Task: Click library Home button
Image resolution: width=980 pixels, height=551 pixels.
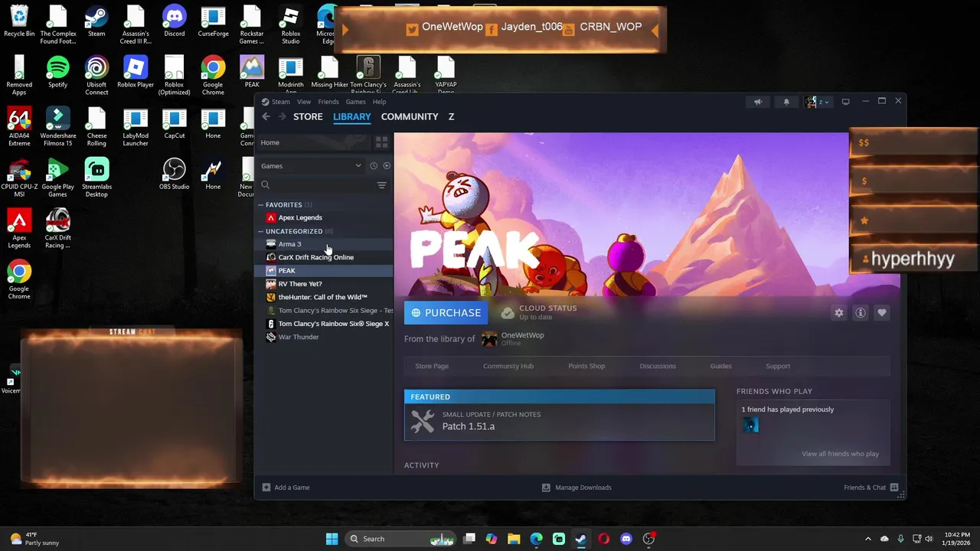Action: coord(314,142)
